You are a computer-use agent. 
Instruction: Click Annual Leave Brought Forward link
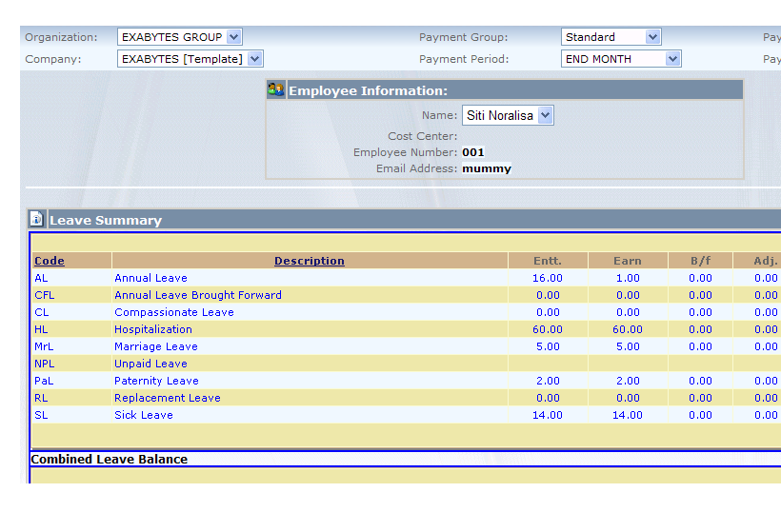(198, 295)
